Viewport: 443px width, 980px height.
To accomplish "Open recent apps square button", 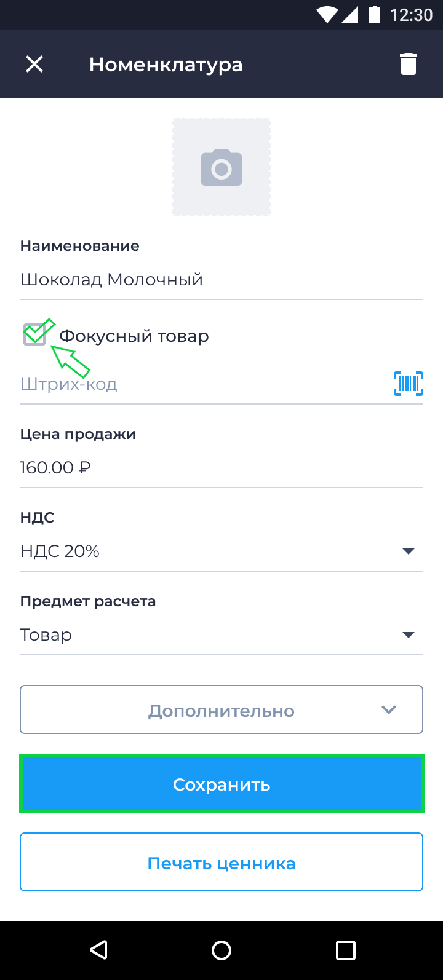I will (345, 950).
